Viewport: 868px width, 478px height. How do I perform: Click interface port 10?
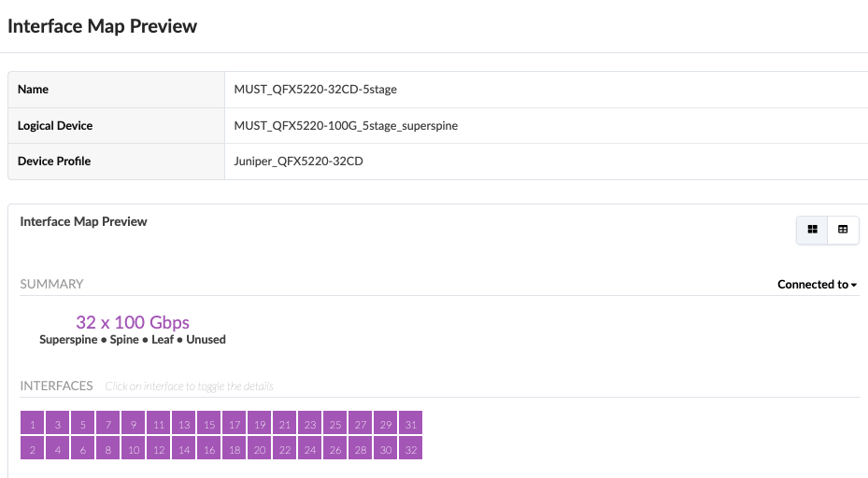134,449
